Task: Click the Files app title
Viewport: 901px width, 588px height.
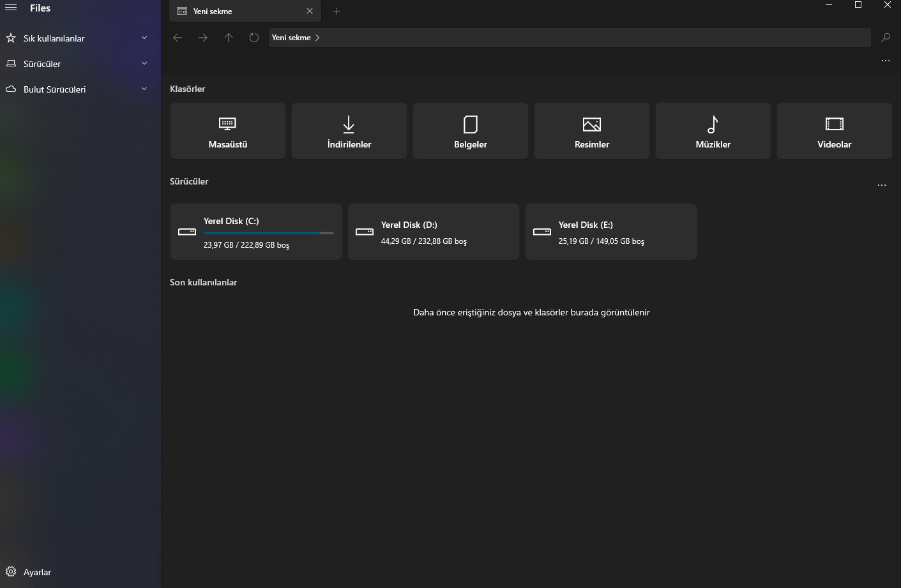Action: (x=40, y=8)
